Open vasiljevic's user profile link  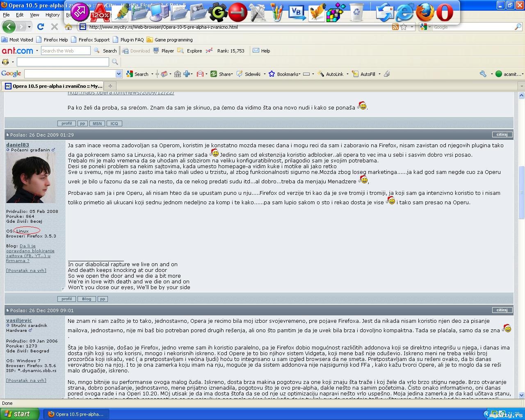pyautogui.click(x=19, y=320)
